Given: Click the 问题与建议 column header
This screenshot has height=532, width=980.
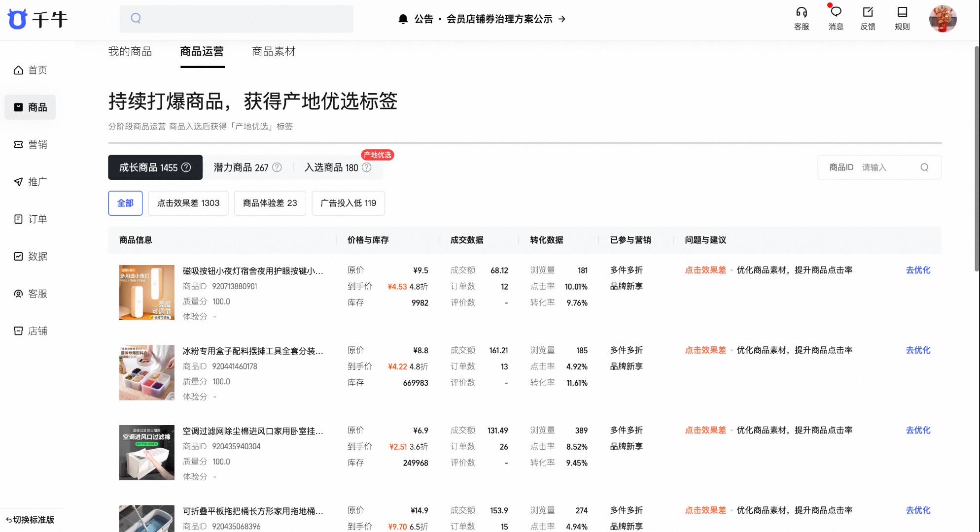Looking at the screenshot, I should (x=705, y=240).
